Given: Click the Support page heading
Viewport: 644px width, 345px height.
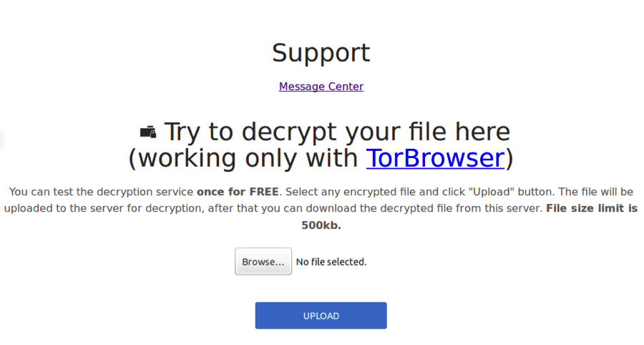Looking at the screenshot, I should click(x=321, y=52).
